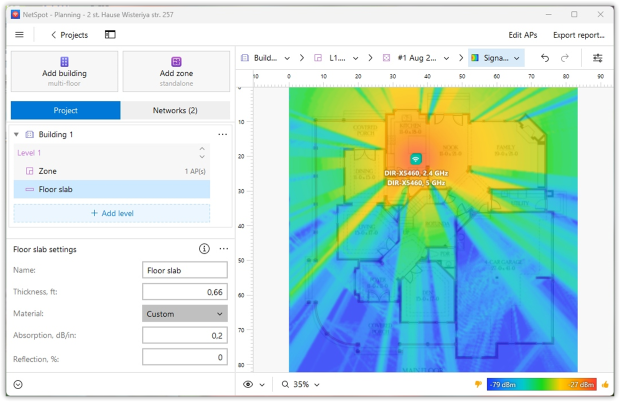
Task: Go back to Projects
Action: point(70,35)
